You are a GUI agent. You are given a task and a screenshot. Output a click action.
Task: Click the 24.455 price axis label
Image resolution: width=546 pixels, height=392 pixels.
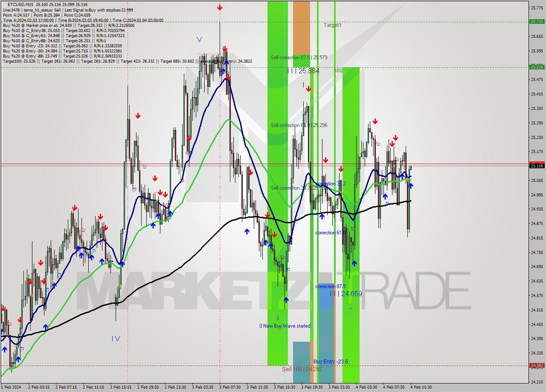click(537, 324)
